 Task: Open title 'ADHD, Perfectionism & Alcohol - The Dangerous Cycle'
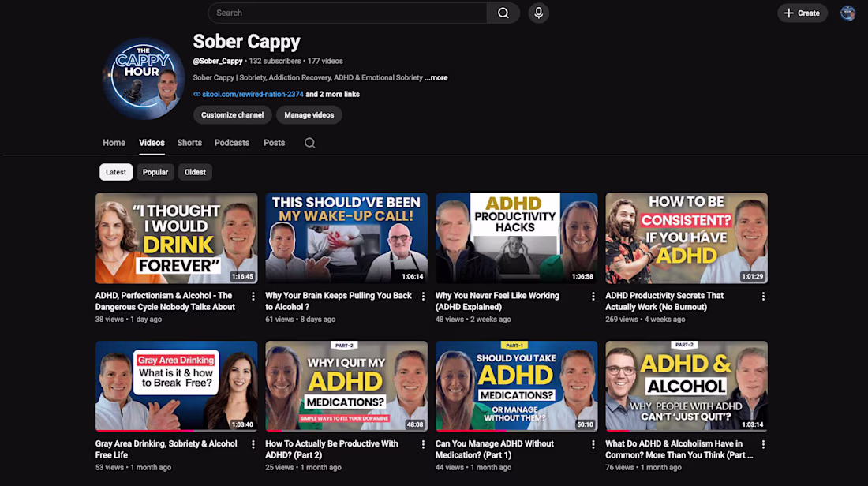pyautogui.click(x=165, y=301)
